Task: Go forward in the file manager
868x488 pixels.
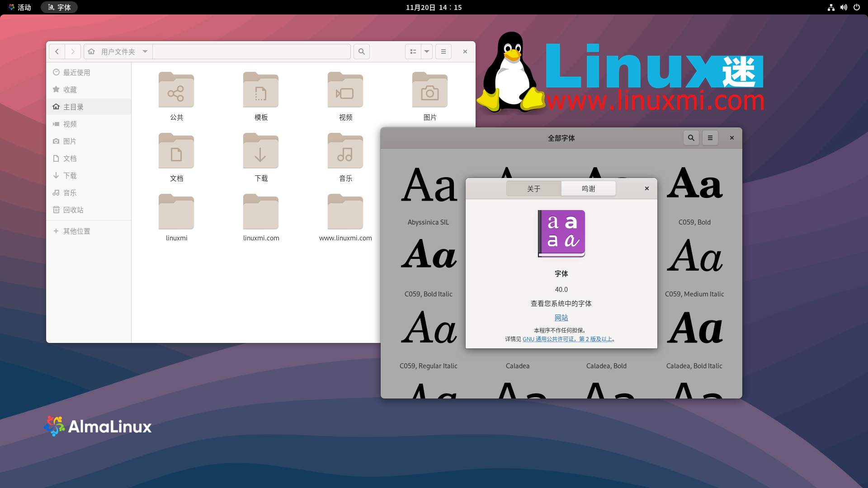Action: (x=73, y=52)
